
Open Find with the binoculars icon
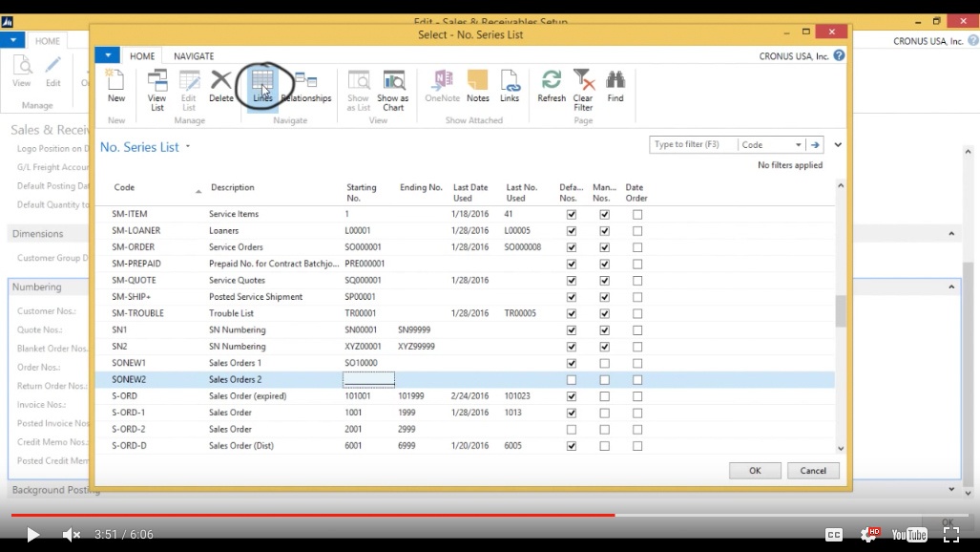point(615,86)
